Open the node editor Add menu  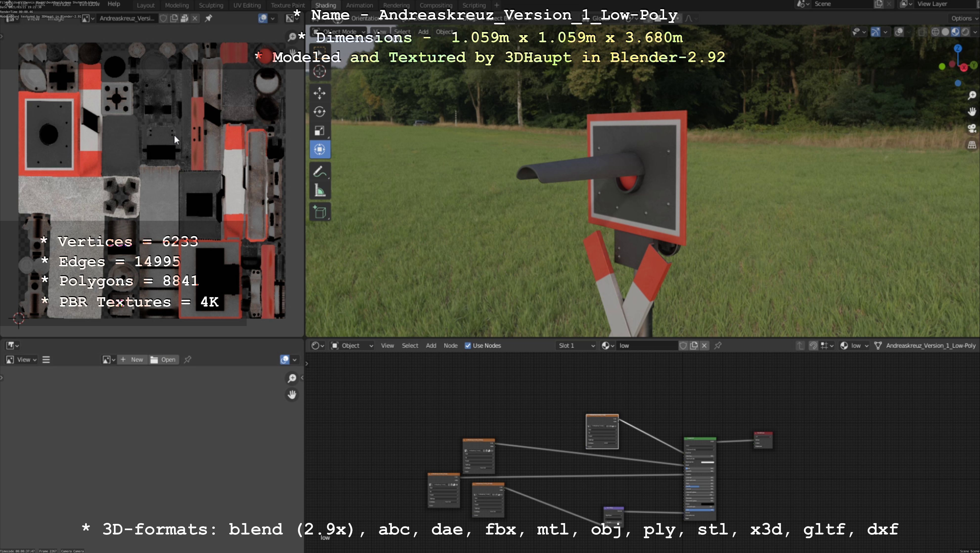(431, 346)
